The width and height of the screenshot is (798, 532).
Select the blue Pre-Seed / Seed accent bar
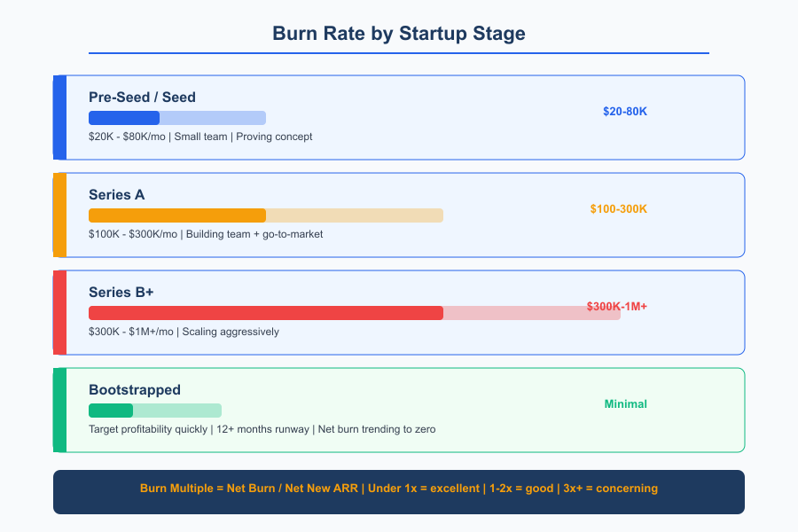[x=60, y=117]
